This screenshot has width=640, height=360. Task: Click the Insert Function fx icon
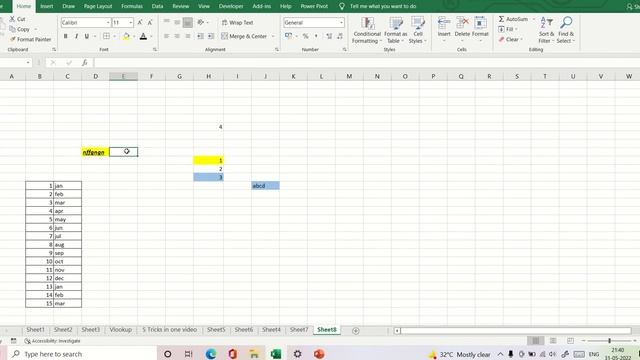tap(84, 62)
